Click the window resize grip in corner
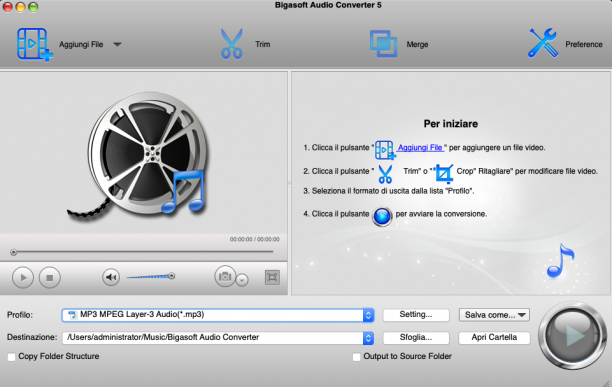 coord(607,383)
